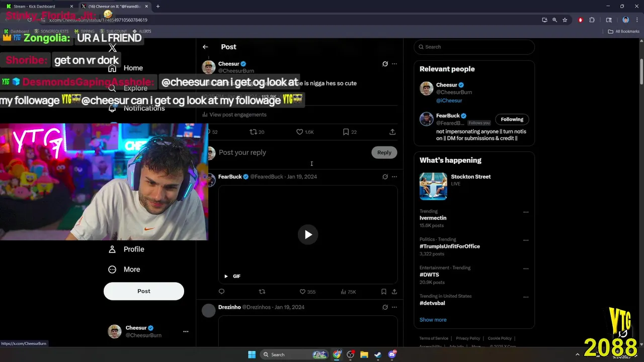Open Privacy Policy link
The height and width of the screenshot is (362, 644).
(468, 338)
